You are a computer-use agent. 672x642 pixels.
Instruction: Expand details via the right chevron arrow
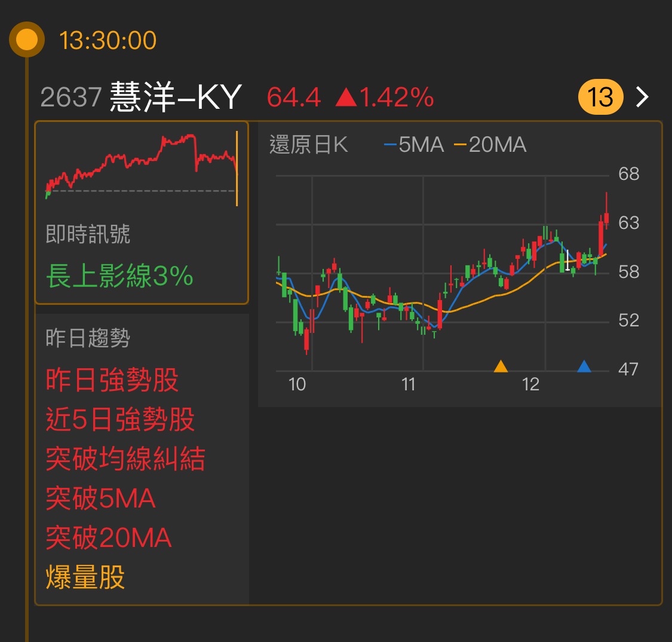(642, 96)
